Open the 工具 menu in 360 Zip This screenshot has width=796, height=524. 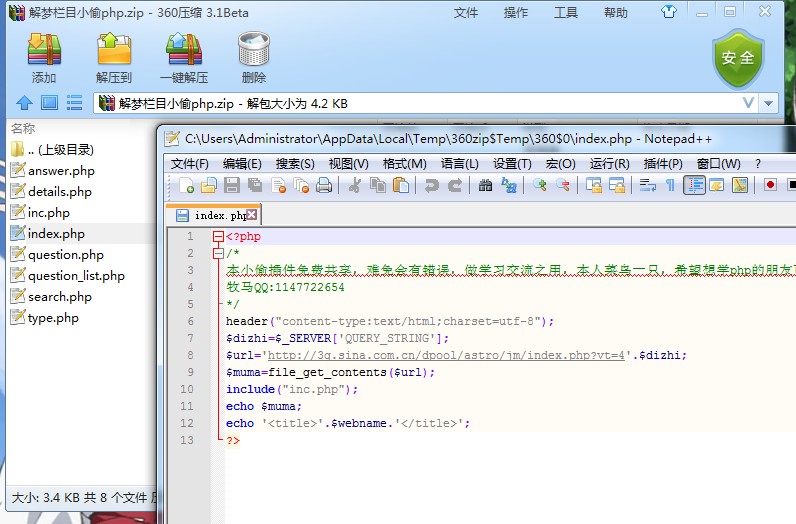[x=566, y=13]
